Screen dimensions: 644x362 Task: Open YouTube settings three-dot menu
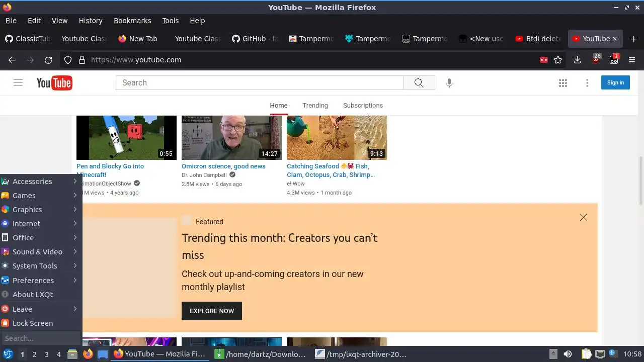pyautogui.click(x=587, y=83)
